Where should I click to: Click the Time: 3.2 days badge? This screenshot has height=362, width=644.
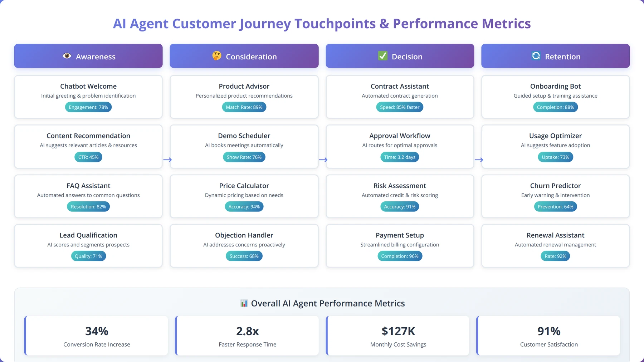tap(400, 157)
